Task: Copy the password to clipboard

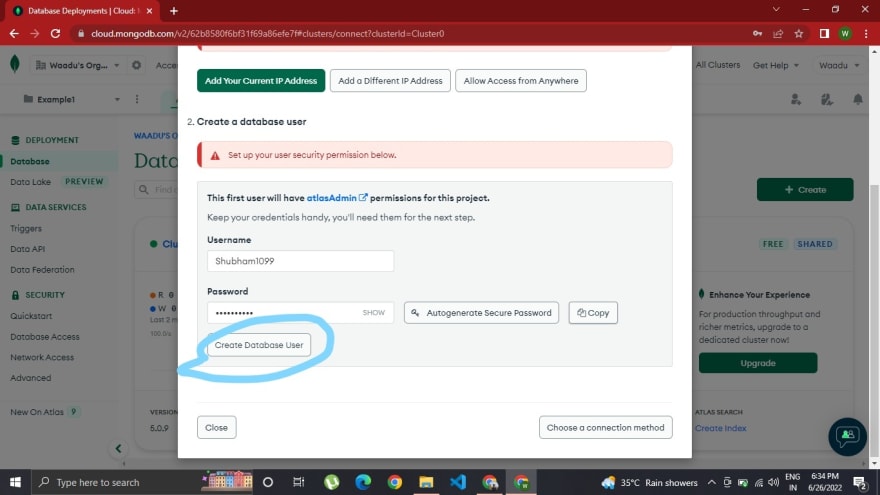Action: 593,313
